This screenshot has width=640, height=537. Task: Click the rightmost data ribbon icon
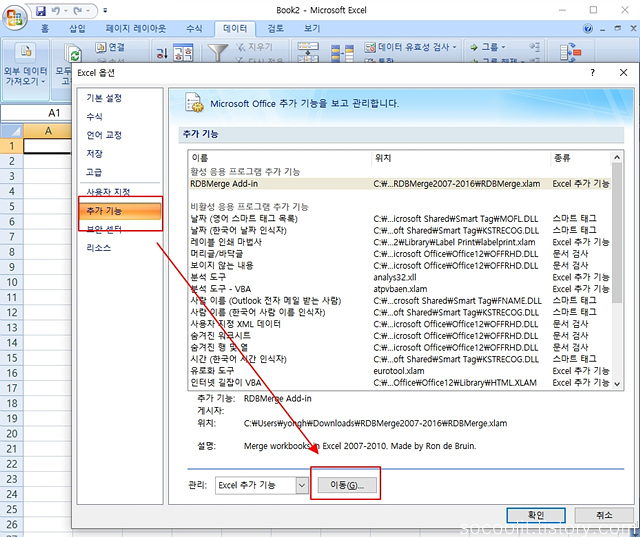tap(571, 53)
